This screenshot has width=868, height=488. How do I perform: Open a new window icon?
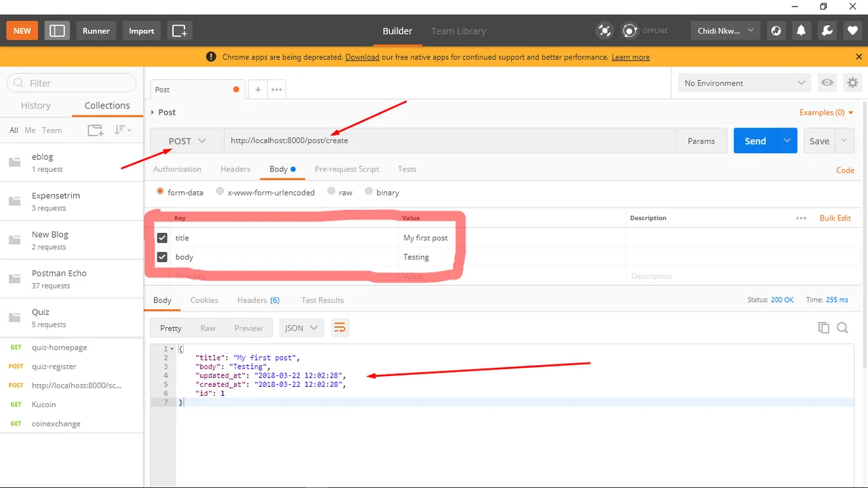[x=180, y=31]
